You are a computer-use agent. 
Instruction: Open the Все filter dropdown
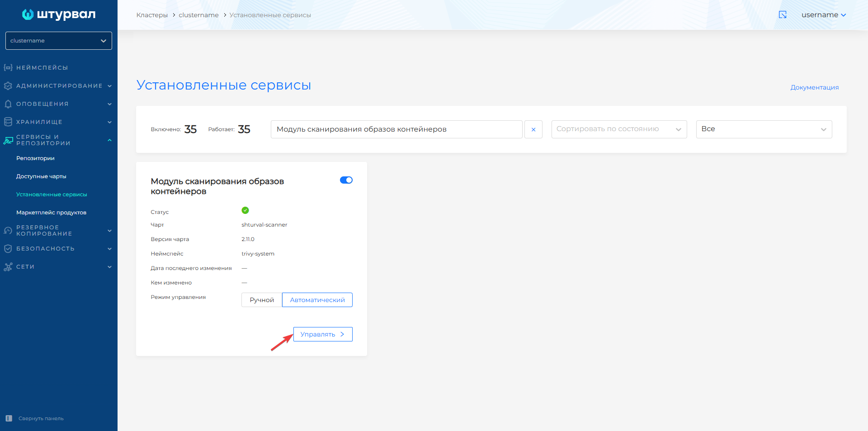tap(764, 129)
